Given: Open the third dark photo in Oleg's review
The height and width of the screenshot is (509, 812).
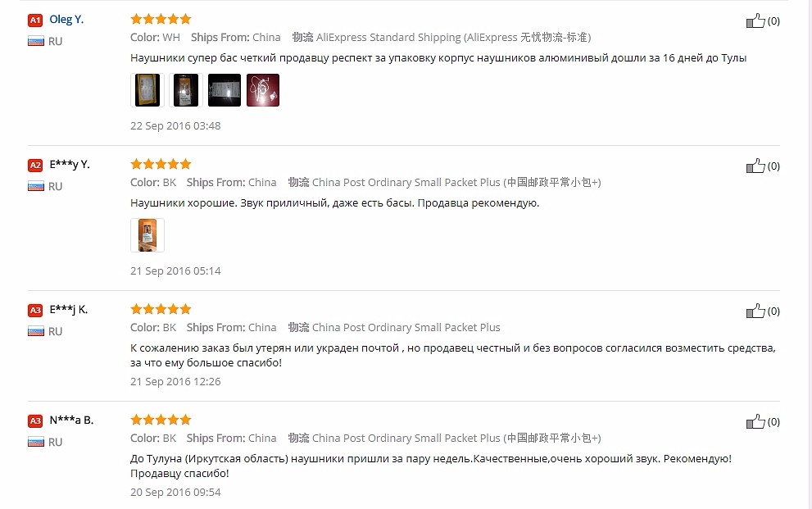Looking at the screenshot, I should [x=225, y=90].
